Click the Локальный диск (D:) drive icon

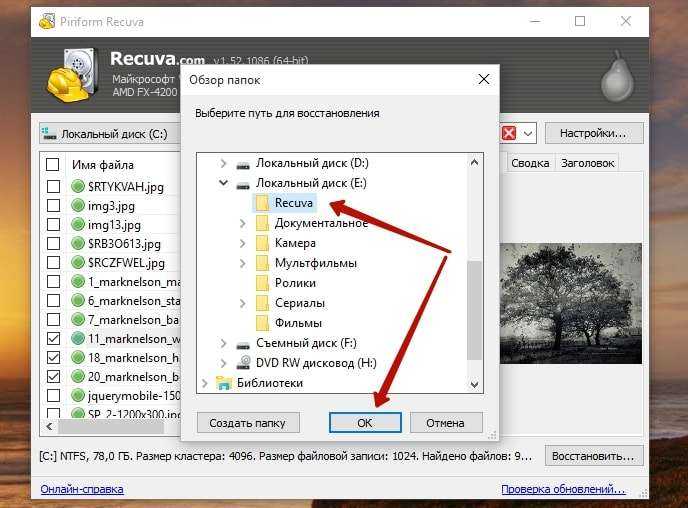(243, 165)
